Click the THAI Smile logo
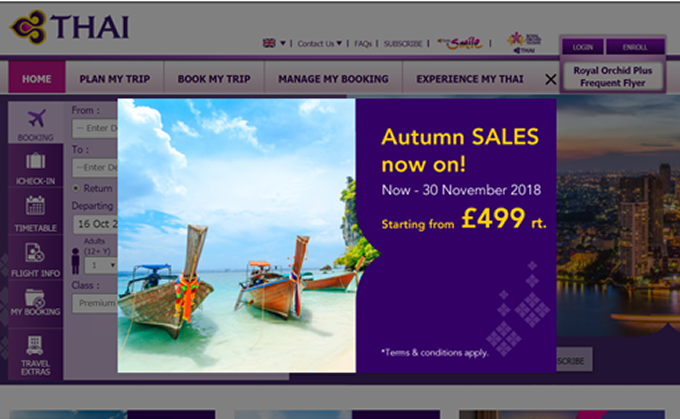This screenshot has height=419, width=680. (x=460, y=43)
